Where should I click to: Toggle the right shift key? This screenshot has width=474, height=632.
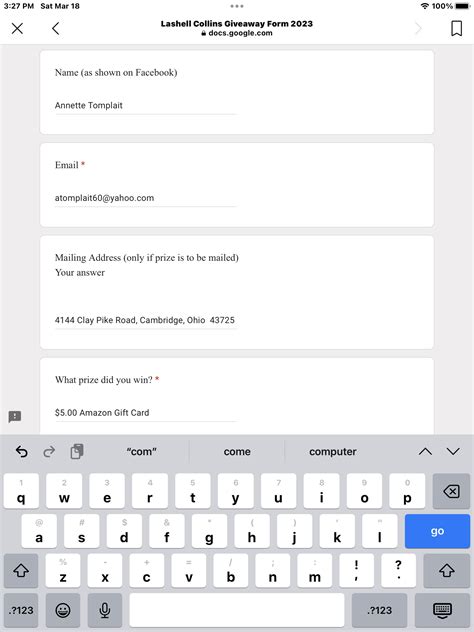click(447, 570)
